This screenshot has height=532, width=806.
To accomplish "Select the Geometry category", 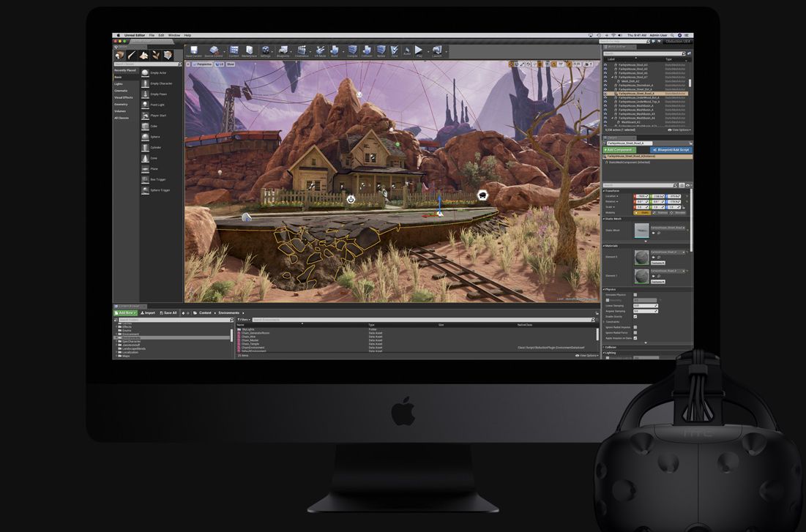I will click(121, 105).
